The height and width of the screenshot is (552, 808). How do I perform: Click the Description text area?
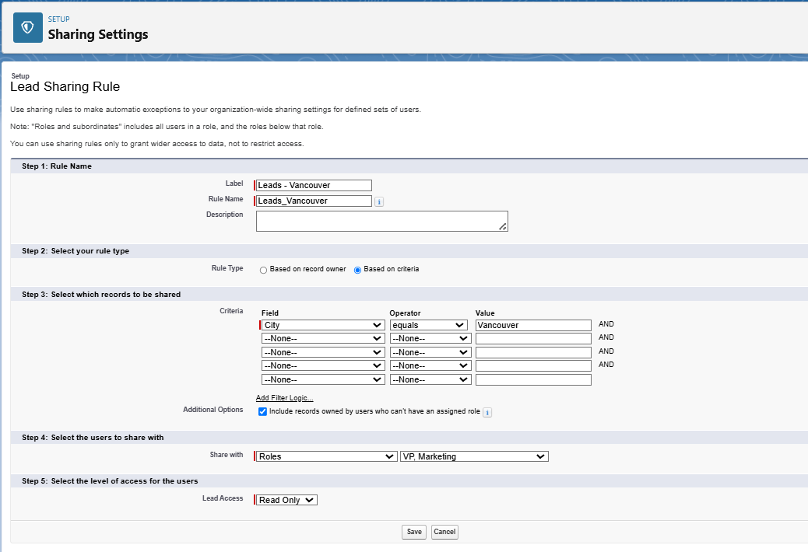click(382, 221)
